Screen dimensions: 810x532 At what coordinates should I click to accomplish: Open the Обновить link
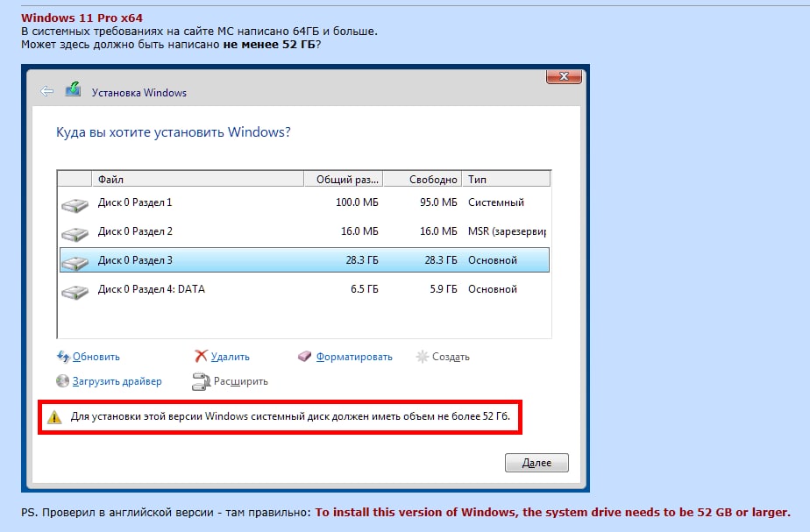point(96,357)
